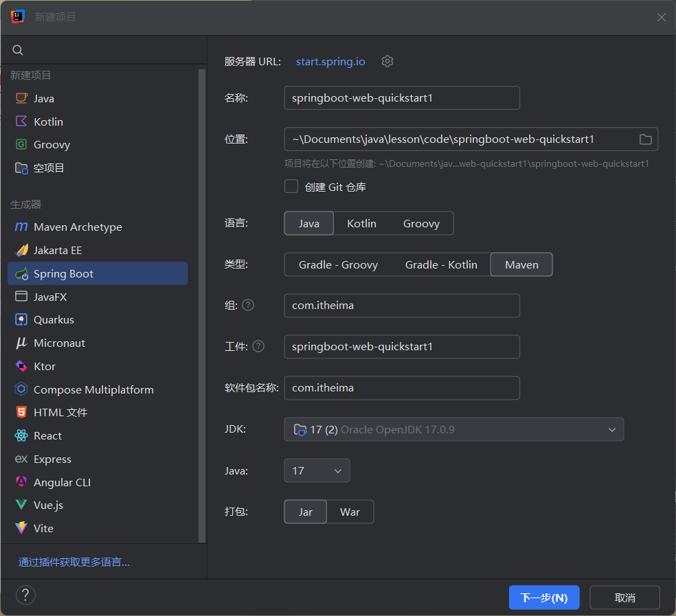The width and height of the screenshot is (676, 616).
Task: Close the 新建项目 dialog
Action: tap(661, 17)
